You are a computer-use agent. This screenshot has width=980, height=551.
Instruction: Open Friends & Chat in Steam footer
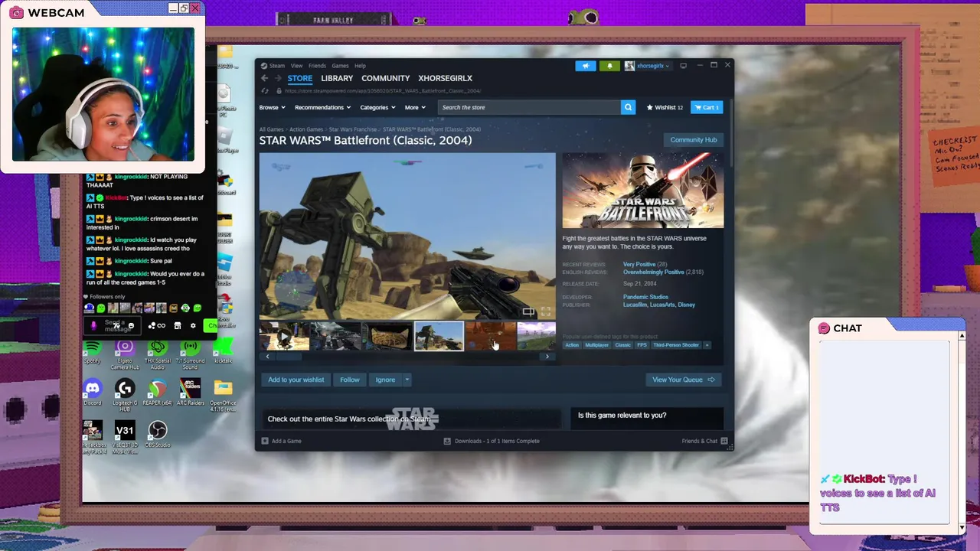(x=704, y=441)
